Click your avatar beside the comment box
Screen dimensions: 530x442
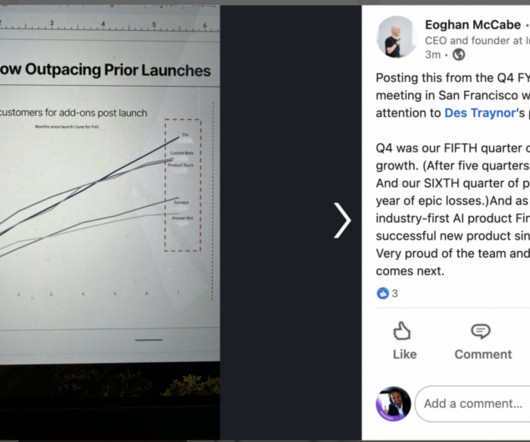pyautogui.click(x=393, y=404)
